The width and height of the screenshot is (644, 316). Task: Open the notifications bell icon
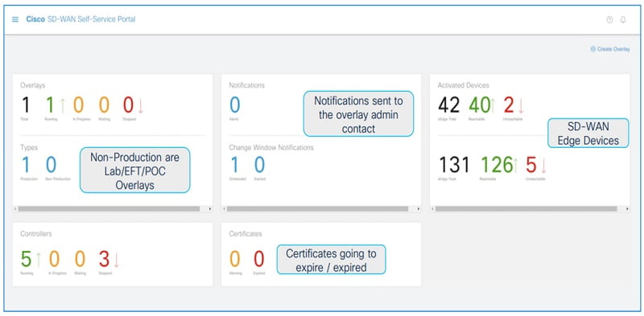tap(623, 19)
